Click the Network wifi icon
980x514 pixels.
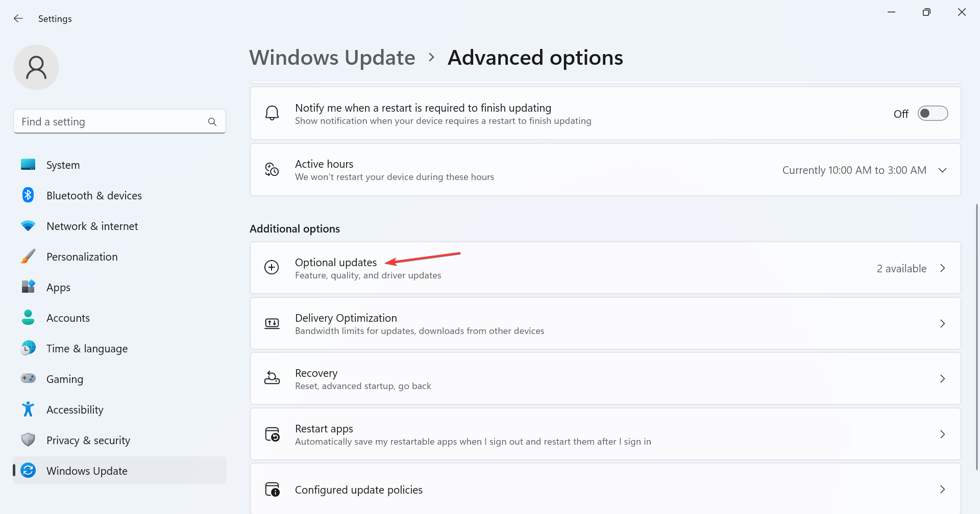pyautogui.click(x=28, y=226)
